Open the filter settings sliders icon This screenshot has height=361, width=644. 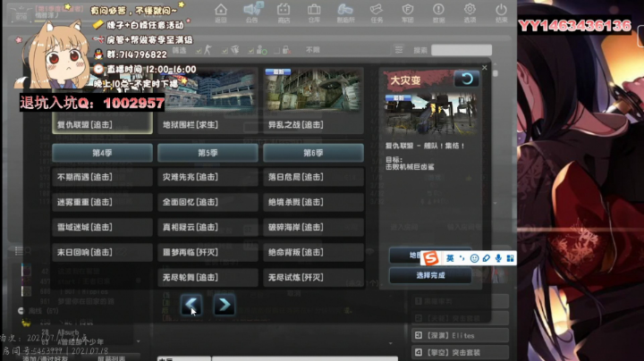[399, 50]
